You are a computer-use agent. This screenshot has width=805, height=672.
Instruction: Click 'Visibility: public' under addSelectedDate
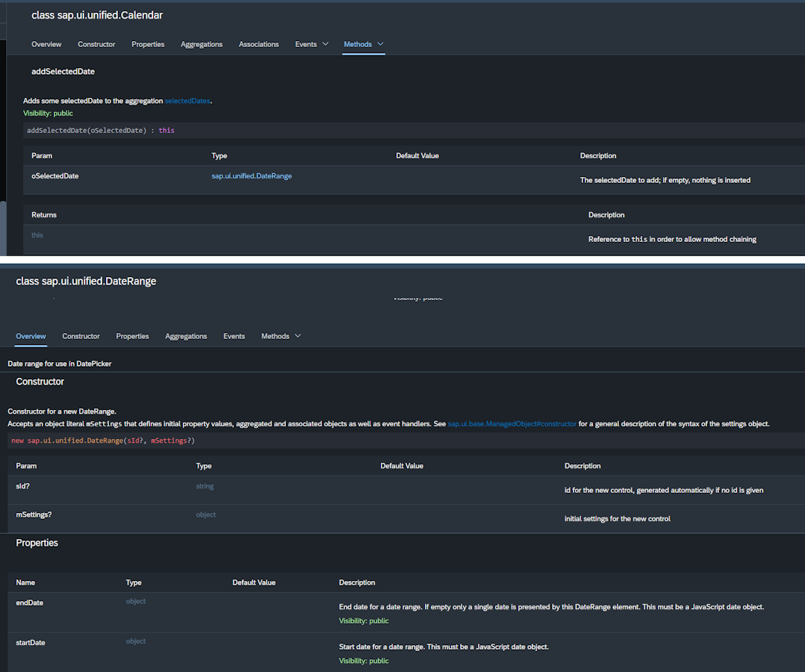click(x=49, y=113)
